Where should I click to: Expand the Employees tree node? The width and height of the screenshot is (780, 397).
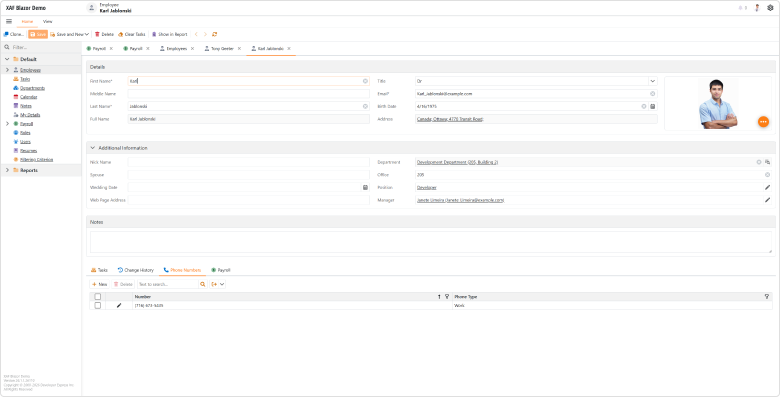click(7, 70)
